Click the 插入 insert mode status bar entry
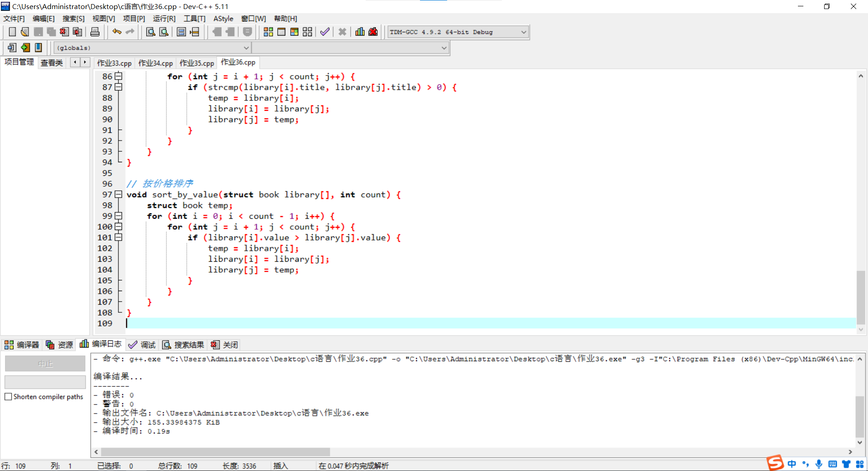The width and height of the screenshot is (868, 471). [280, 466]
